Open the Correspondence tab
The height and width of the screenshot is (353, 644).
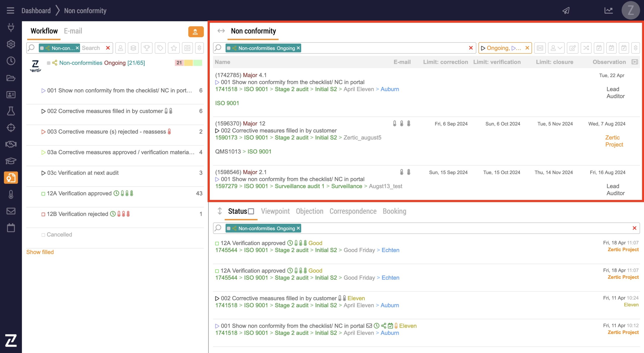point(353,211)
